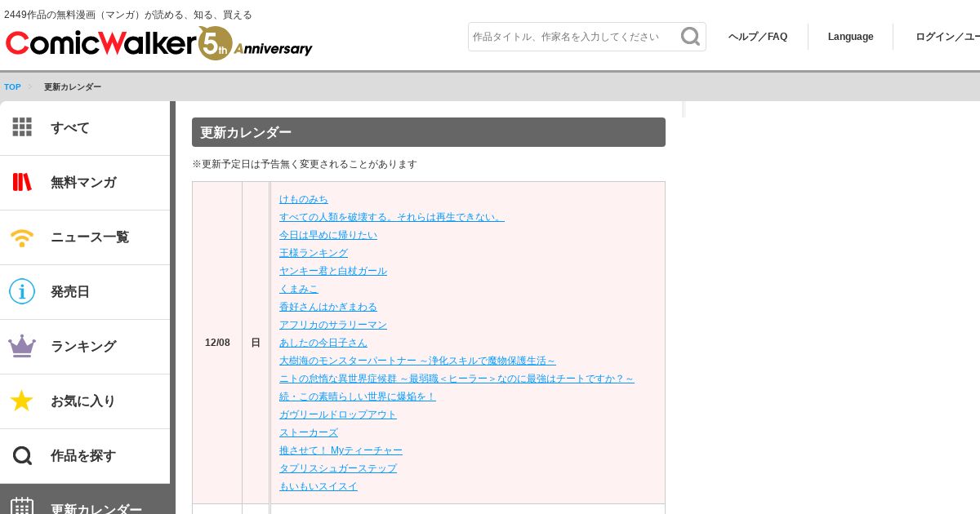980x514 pixels.
Task: Click the お気に入り star icon
Action: tap(22, 401)
